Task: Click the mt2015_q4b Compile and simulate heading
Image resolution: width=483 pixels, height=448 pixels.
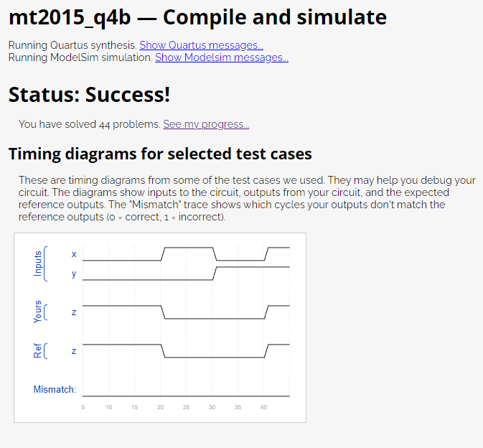Action: (x=197, y=17)
